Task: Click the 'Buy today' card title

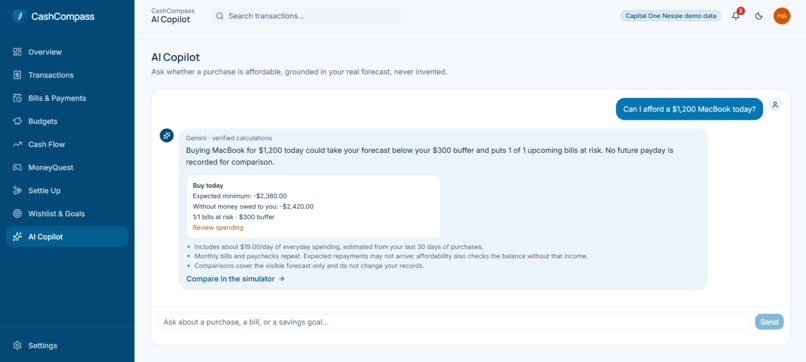Action: pyautogui.click(x=208, y=185)
